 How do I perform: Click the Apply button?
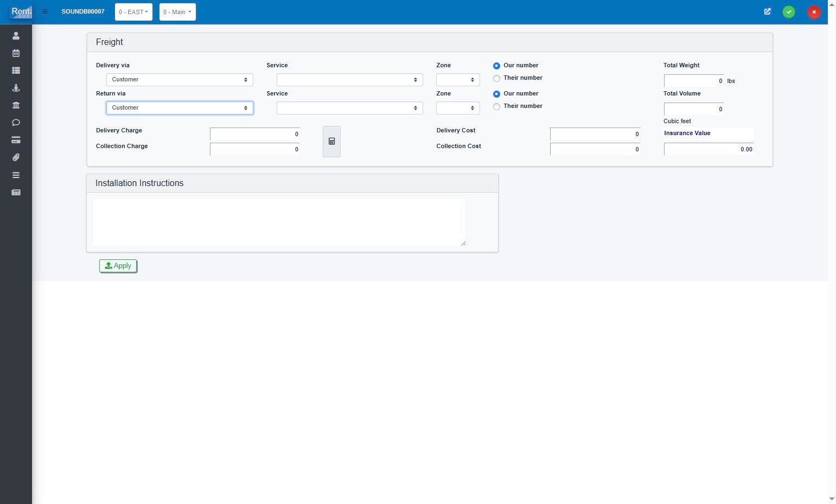pyautogui.click(x=118, y=266)
